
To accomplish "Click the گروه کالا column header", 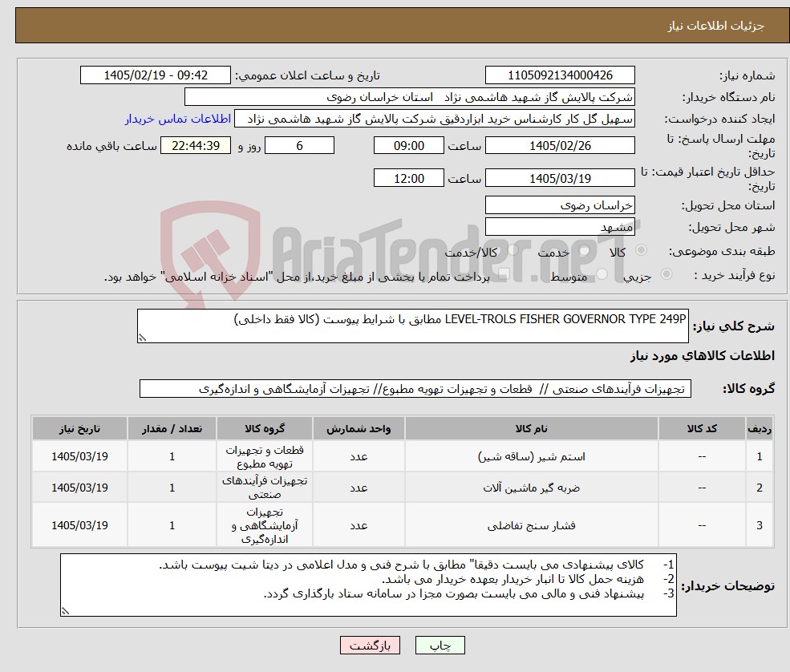I will click(x=265, y=429).
